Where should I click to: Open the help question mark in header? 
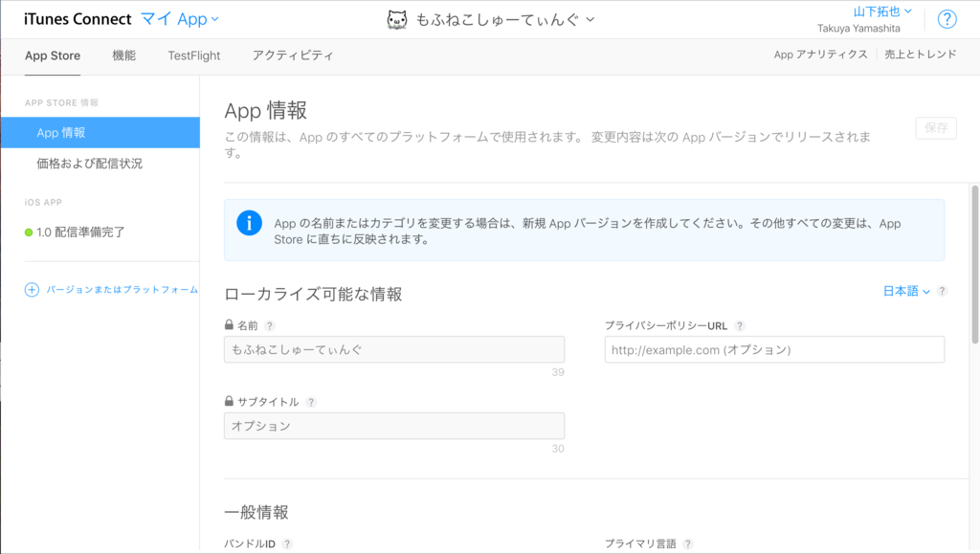[947, 19]
